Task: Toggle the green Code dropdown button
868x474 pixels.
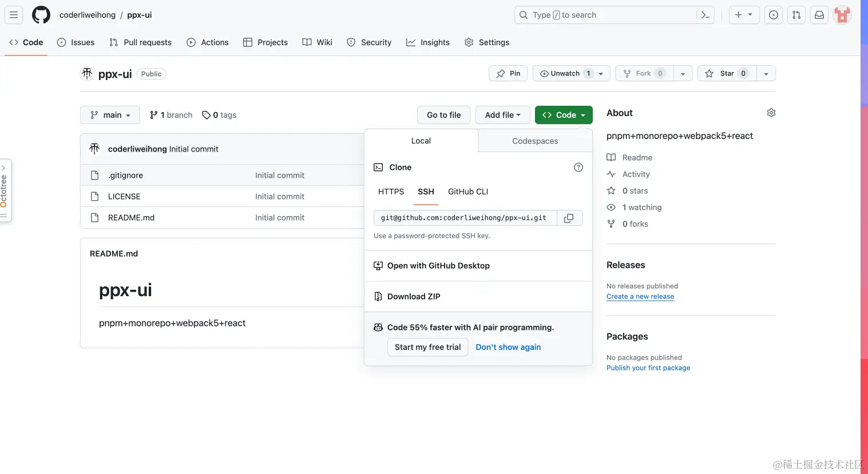Action: 564,115
